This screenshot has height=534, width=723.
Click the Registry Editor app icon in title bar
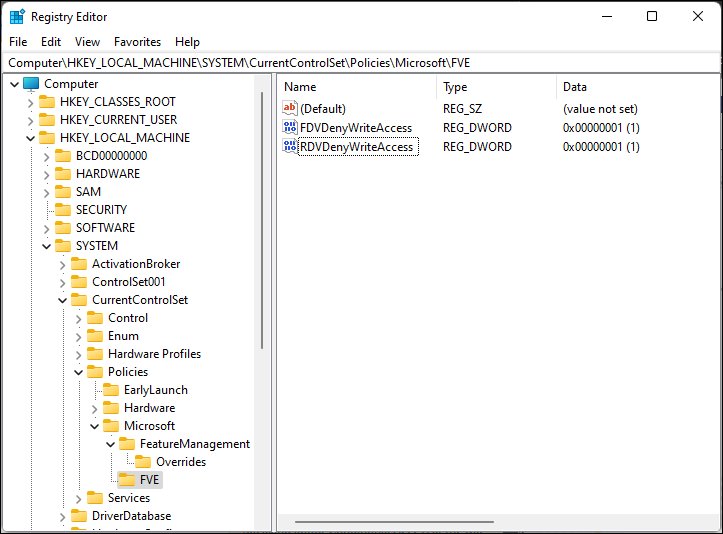pyautogui.click(x=17, y=17)
